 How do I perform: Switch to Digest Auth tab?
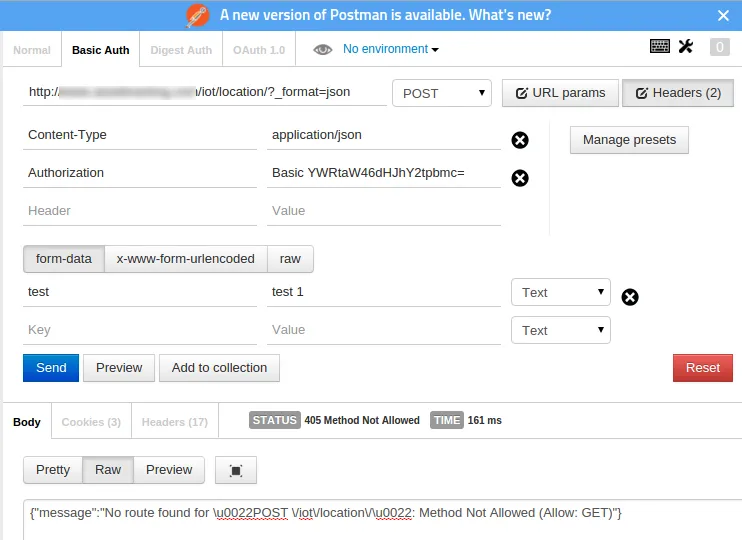coord(181,50)
